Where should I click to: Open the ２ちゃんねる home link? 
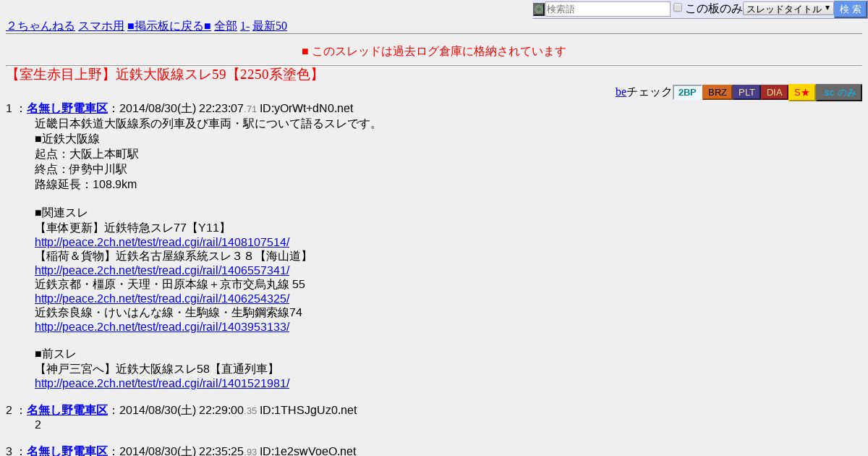41,25
